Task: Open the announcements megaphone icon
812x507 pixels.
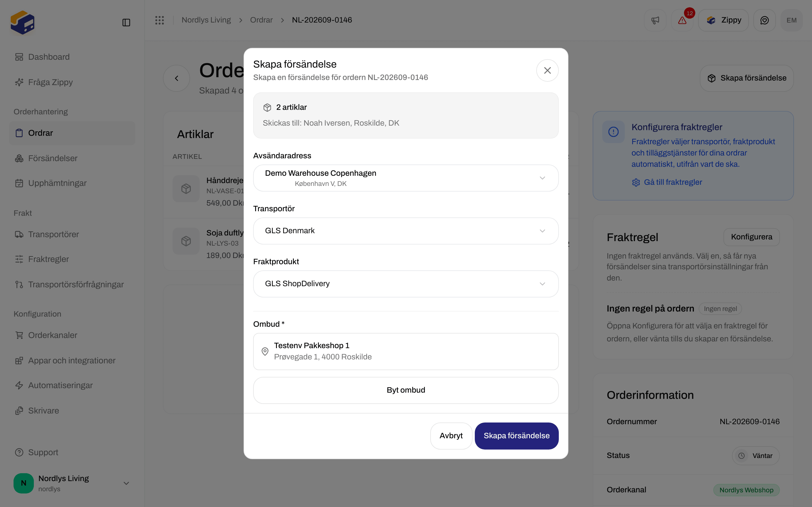Action: (x=655, y=20)
